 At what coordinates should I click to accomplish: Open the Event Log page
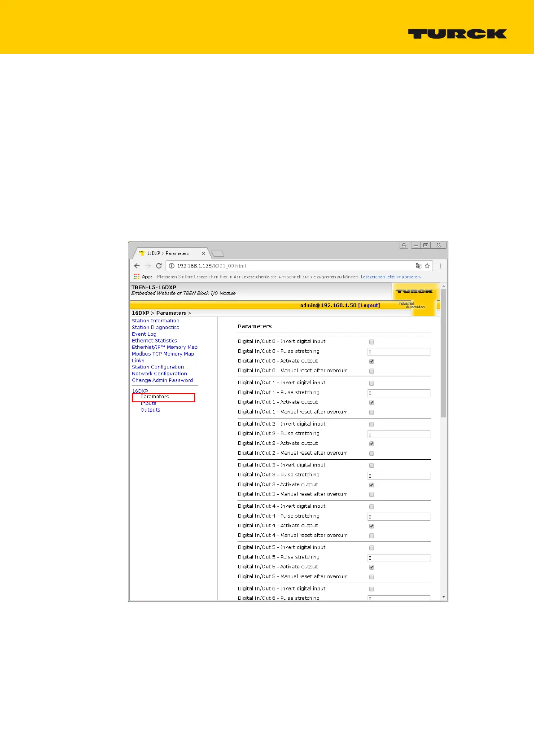144,334
